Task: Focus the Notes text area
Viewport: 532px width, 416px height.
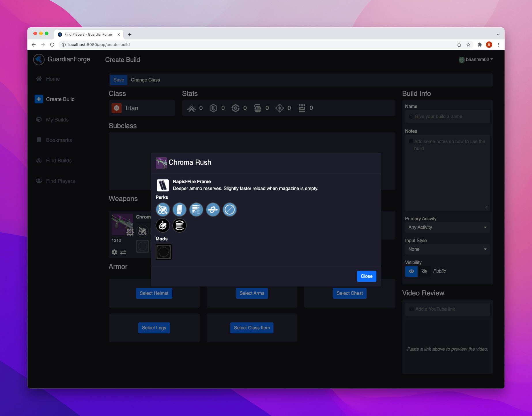Action: 448,173
